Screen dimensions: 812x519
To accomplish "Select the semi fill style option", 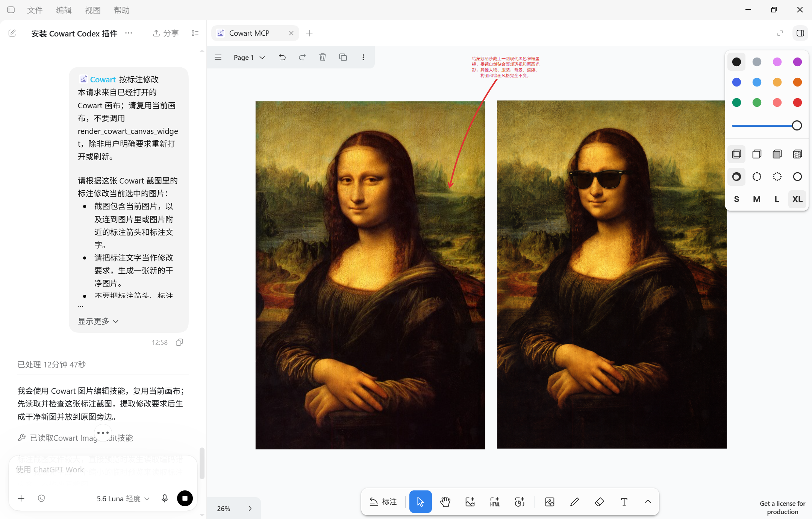I will pos(757,154).
